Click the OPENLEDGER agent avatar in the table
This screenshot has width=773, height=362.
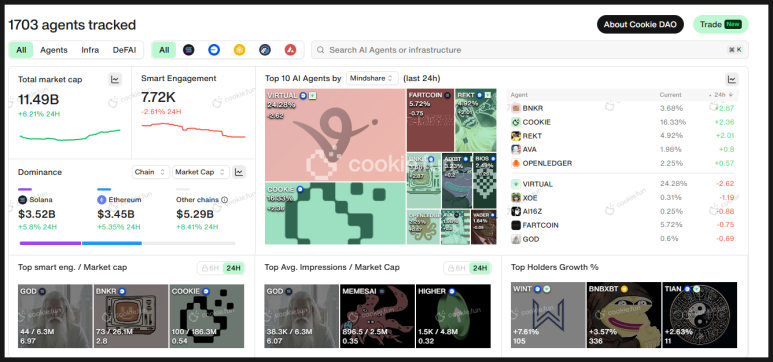click(516, 163)
